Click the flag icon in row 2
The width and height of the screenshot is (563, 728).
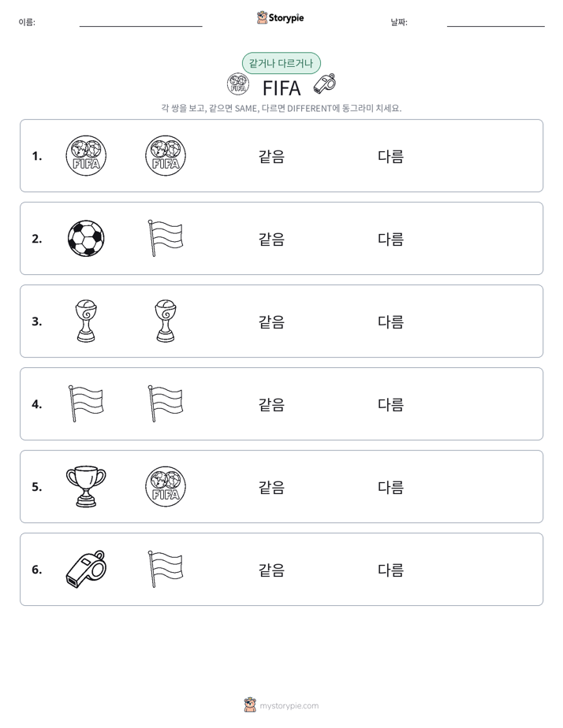point(166,238)
